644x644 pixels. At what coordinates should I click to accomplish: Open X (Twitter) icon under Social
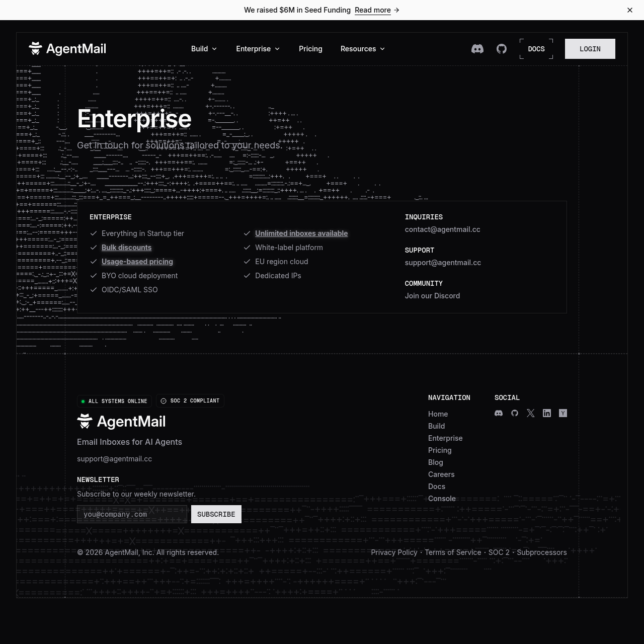click(531, 413)
